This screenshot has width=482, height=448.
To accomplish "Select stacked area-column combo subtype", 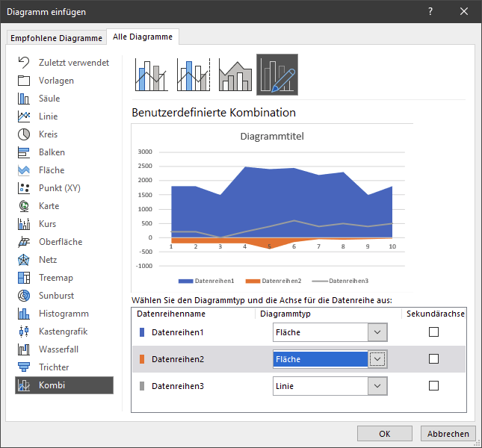I will coord(235,75).
